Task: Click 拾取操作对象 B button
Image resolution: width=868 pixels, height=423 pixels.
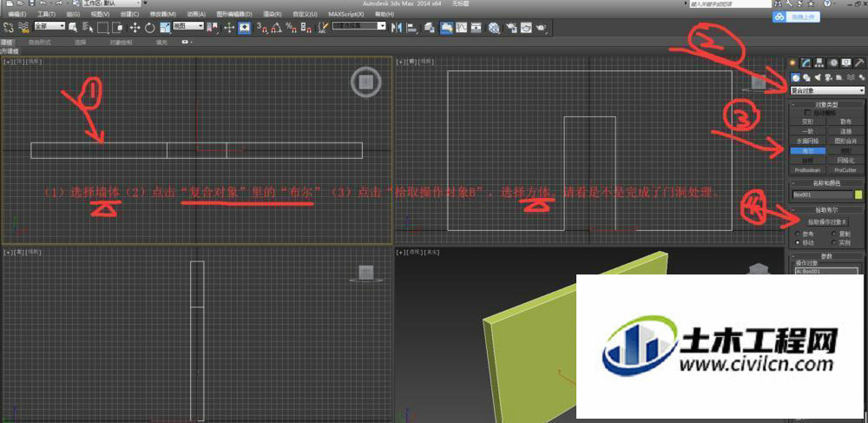Action: coord(828,222)
